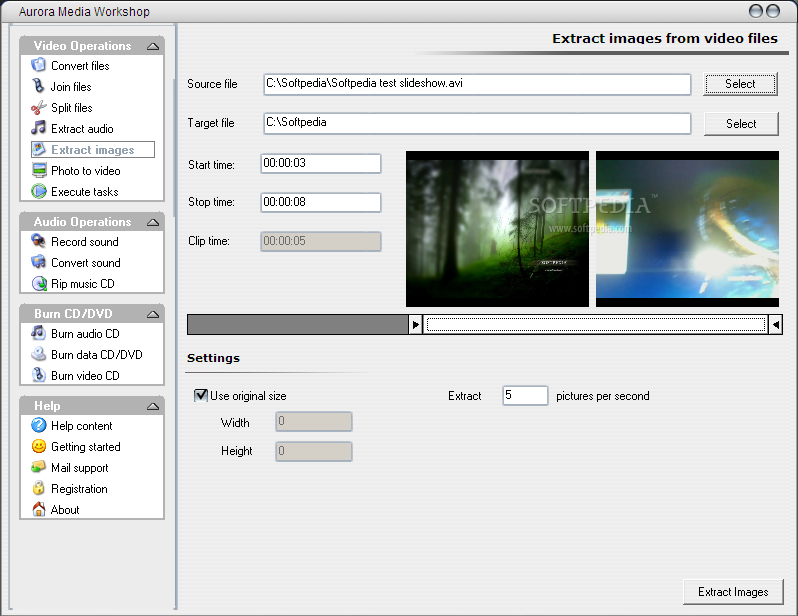Choose Execute tasks in Video Operations
Screen dimensions: 798x616
coord(84,192)
